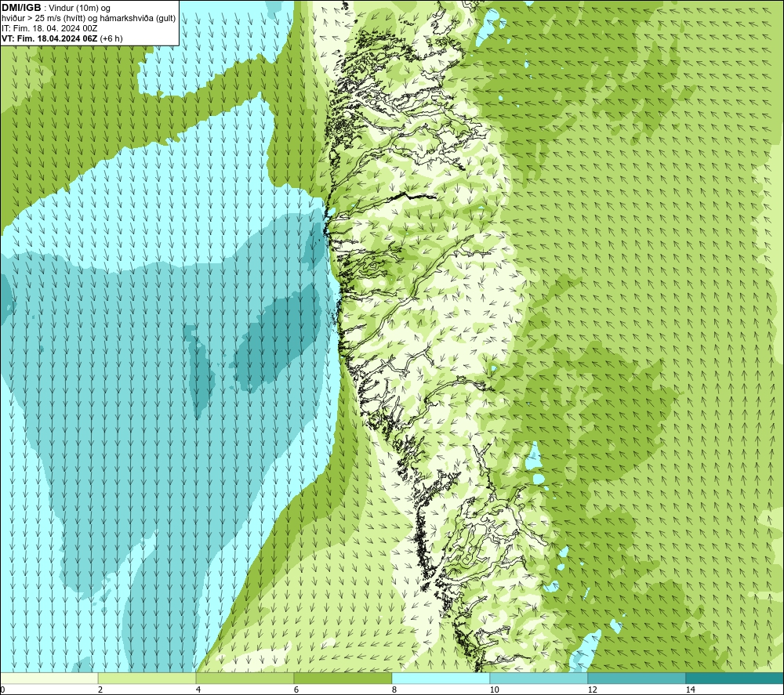Click the scale label '6'
784x695 pixels.
[x=296, y=690]
